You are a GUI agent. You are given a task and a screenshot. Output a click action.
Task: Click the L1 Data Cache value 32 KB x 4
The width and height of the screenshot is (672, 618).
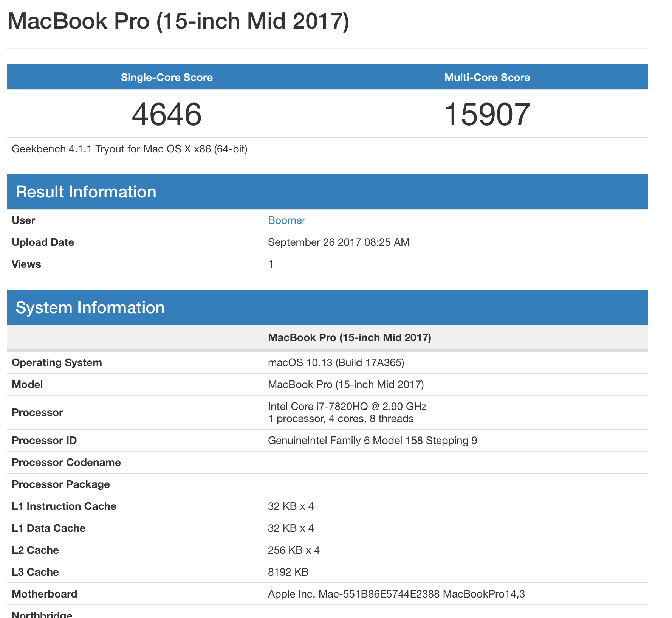(x=291, y=528)
